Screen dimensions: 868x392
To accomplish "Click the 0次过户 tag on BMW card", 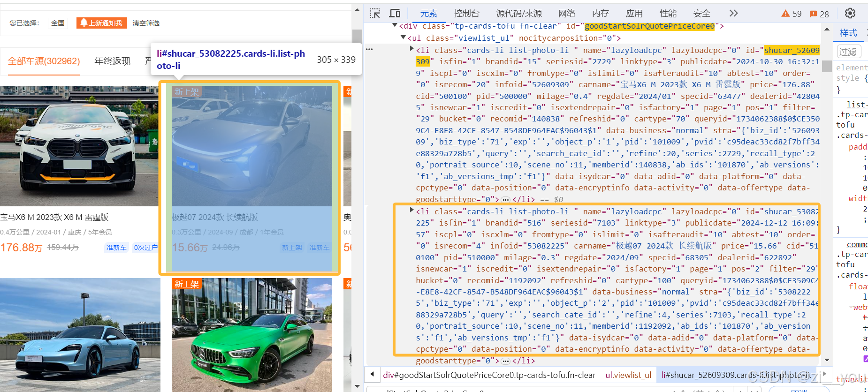I will [x=145, y=248].
